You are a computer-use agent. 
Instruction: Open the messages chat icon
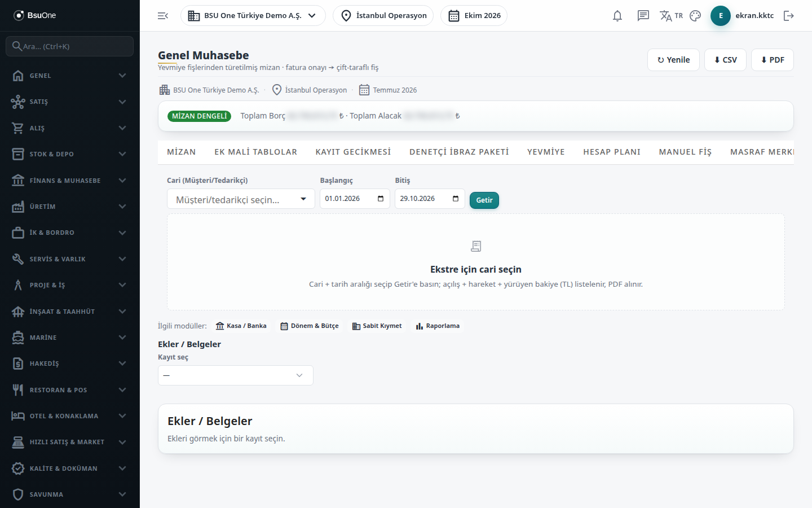(x=643, y=16)
